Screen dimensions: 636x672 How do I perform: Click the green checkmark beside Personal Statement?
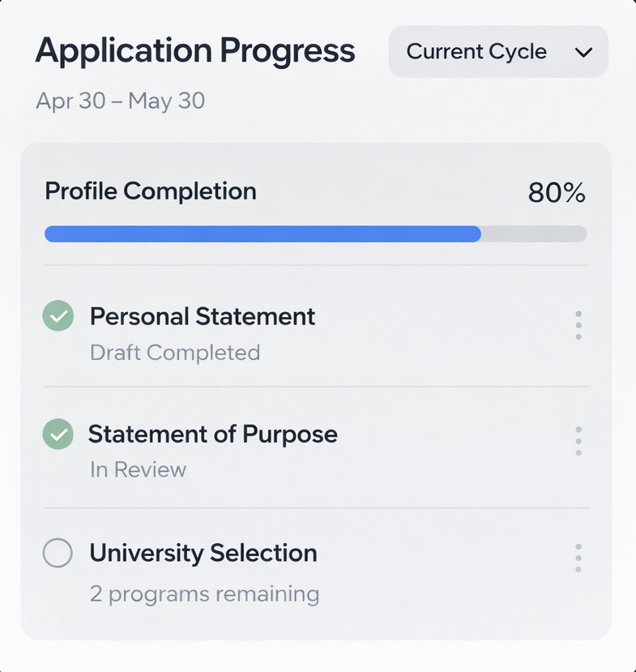(x=58, y=317)
